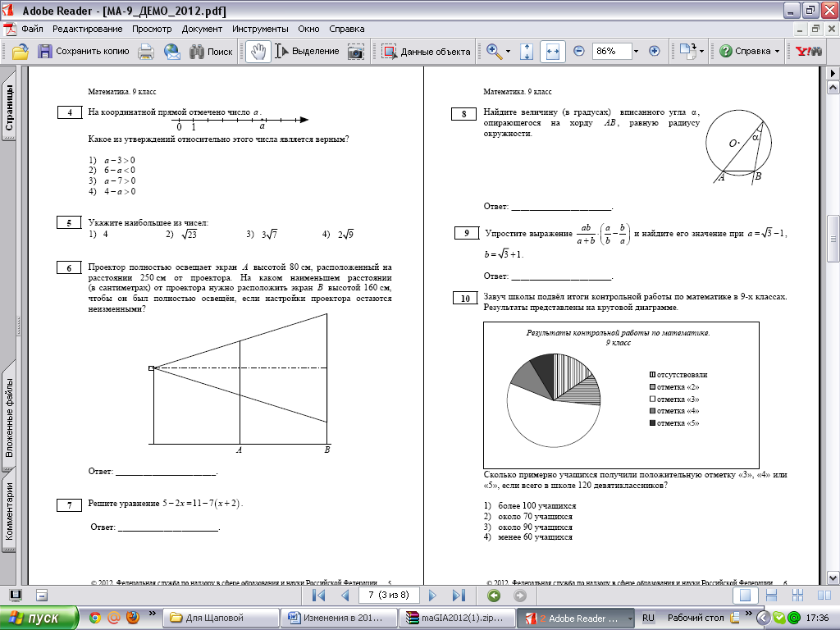Open the Инструменты menu
This screenshot has height=630, width=840.
point(260,29)
